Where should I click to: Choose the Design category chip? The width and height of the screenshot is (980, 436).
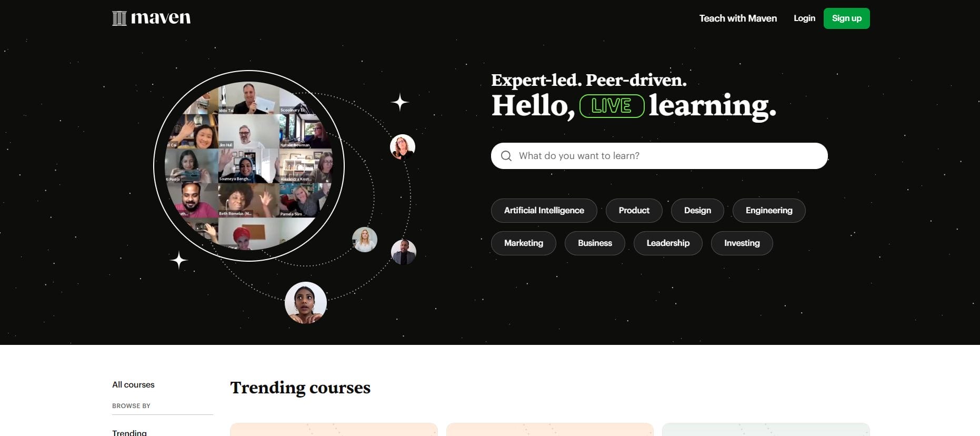697,211
